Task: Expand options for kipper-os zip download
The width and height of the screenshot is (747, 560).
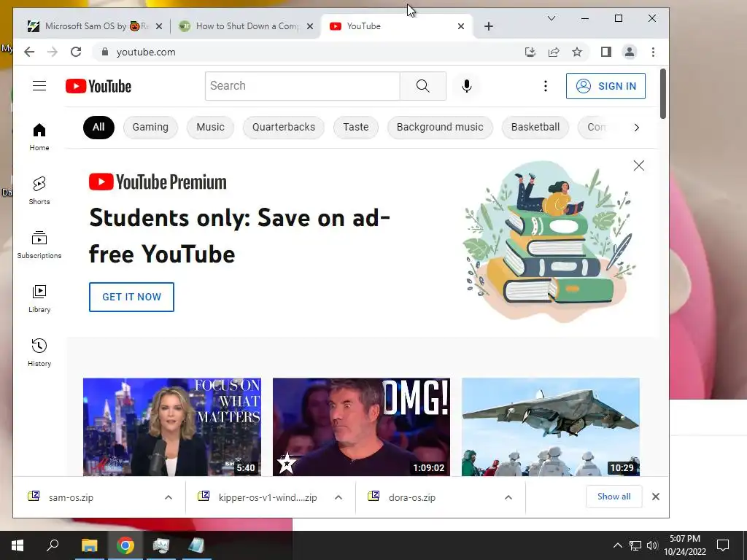Action: tap(338, 497)
